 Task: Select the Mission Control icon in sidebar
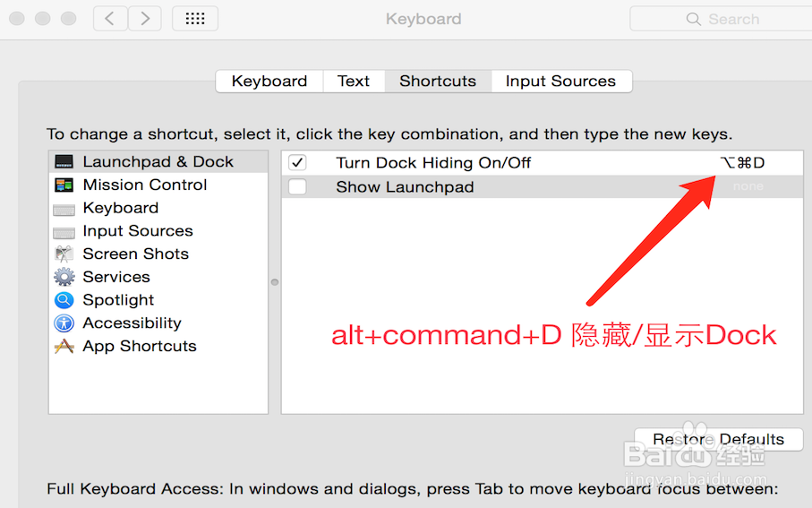tap(64, 185)
